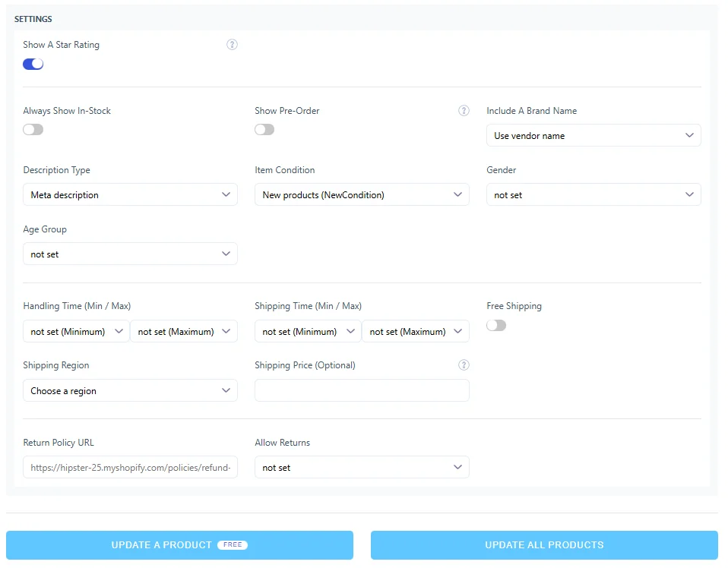The height and width of the screenshot is (568, 728).
Task: Turn off the Show A Star Rating toggle
Action: (33, 64)
